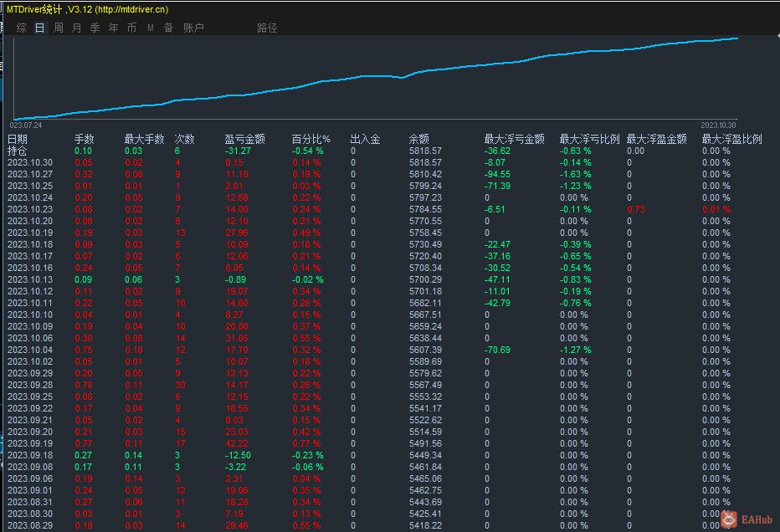This screenshot has height=532, width=780.
Task: Click the 盈亏金额 column header
Action: point(244,139)
